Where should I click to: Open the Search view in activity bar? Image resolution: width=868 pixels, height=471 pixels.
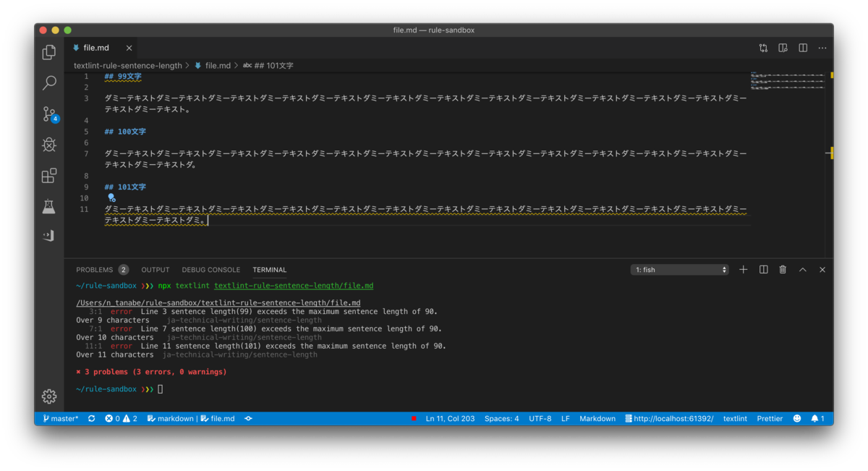49,83
